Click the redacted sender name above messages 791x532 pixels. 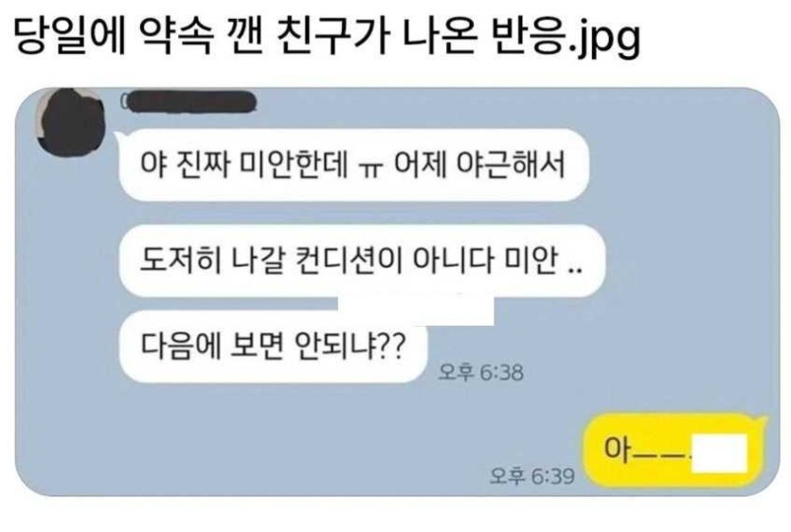(x=189, y=102)
